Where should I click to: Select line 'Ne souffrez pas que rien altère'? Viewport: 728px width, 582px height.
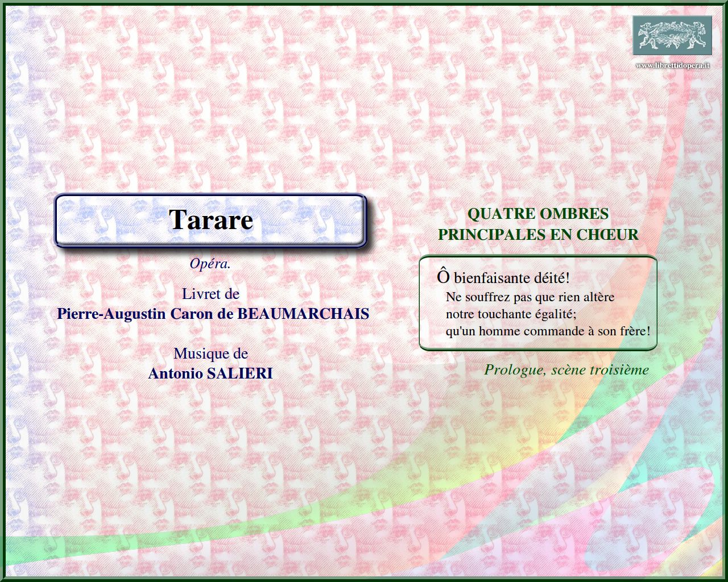(530, 297)
